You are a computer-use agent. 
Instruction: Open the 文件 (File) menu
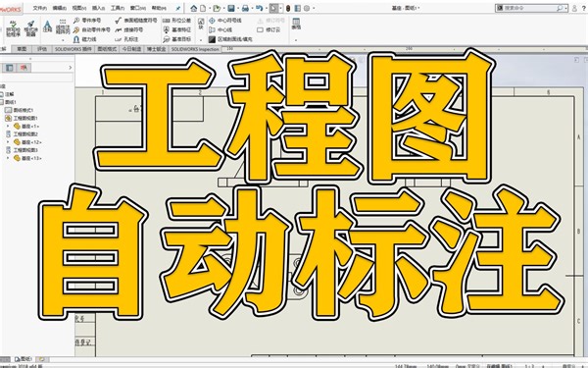tap(39, 8)
